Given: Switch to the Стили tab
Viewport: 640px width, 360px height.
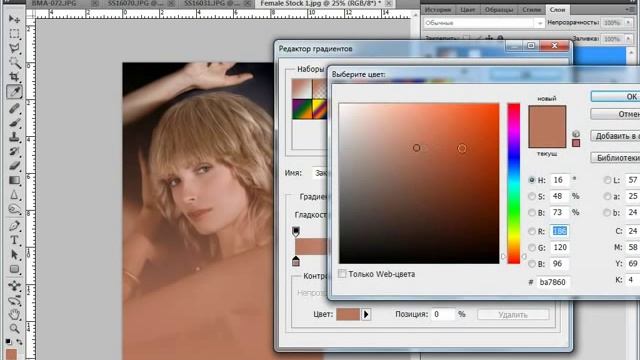Looking at the screenshot, I should (531, 9).
